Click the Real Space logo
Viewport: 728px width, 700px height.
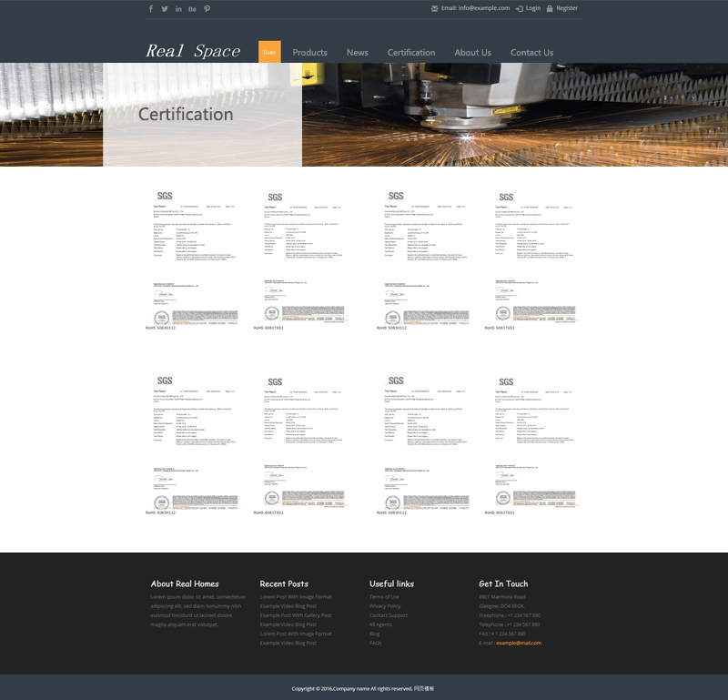click(193, 52)
